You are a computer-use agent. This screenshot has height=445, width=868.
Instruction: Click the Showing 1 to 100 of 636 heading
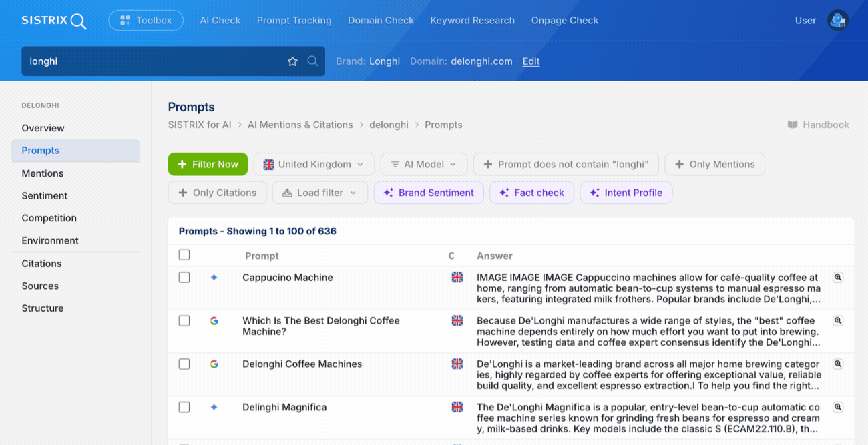coord(258,231)
